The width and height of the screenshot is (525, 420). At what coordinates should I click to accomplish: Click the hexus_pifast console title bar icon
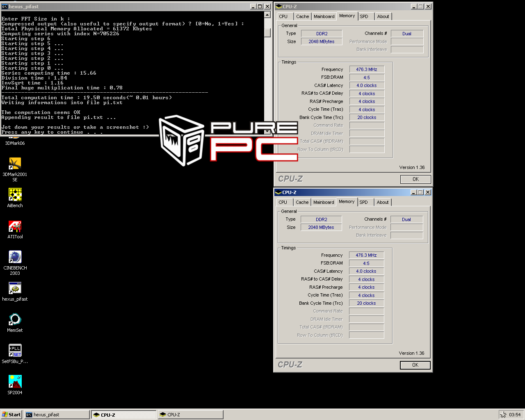tap(5, 7)
